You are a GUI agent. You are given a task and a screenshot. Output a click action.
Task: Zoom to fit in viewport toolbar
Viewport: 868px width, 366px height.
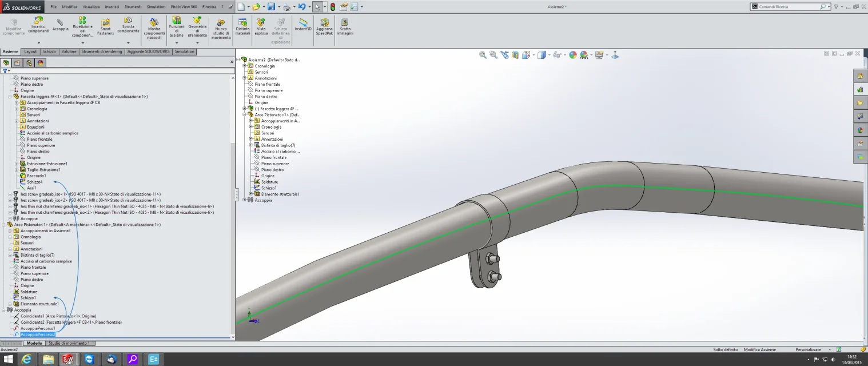[483, 55]
